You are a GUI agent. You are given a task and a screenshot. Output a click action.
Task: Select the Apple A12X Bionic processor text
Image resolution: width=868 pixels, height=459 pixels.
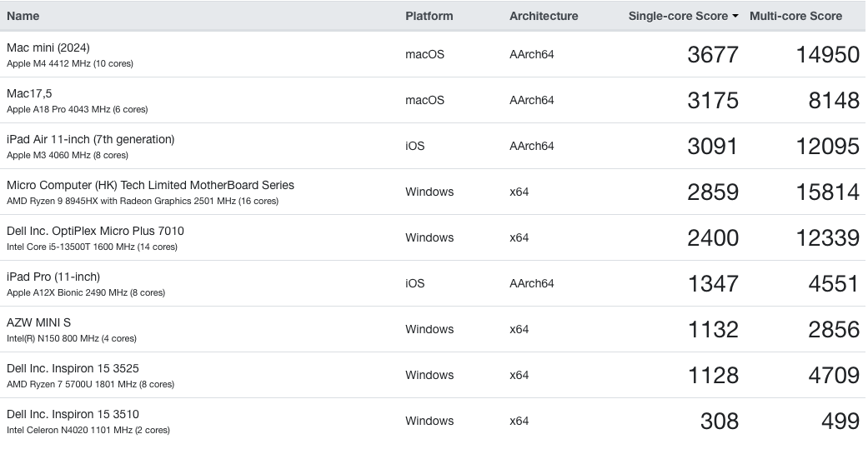coord(86,293)
